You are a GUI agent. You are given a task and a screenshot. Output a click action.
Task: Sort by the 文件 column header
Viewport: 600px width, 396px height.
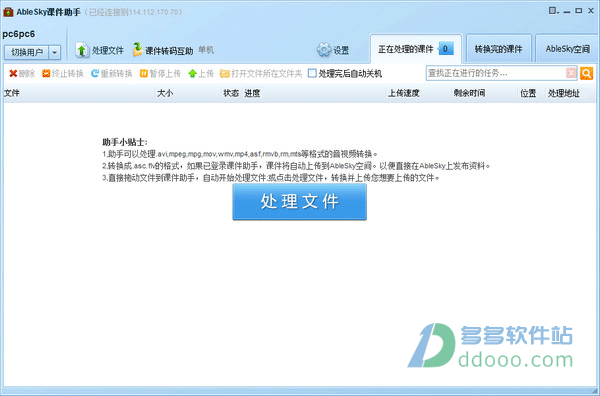pos(11,93)
